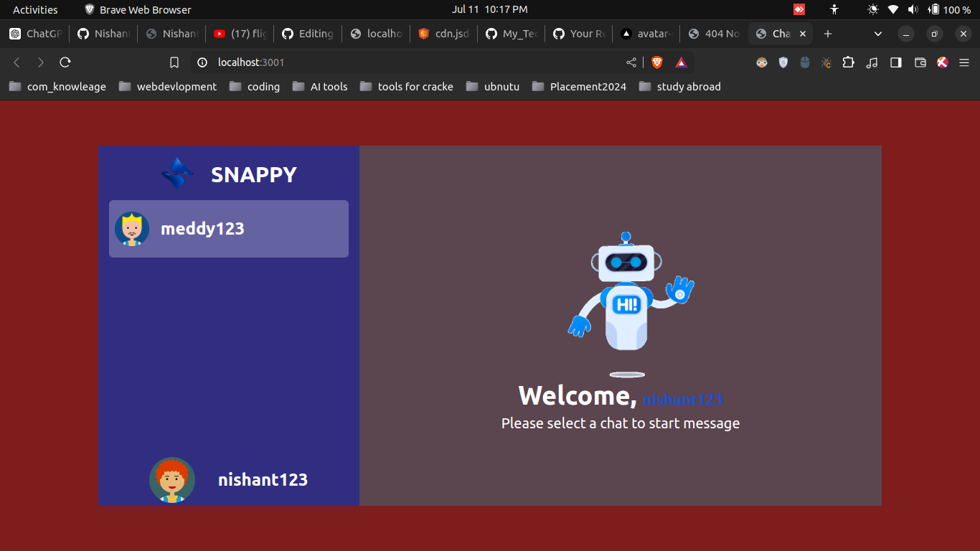Click nishant123's red-haired avatar

172,480
